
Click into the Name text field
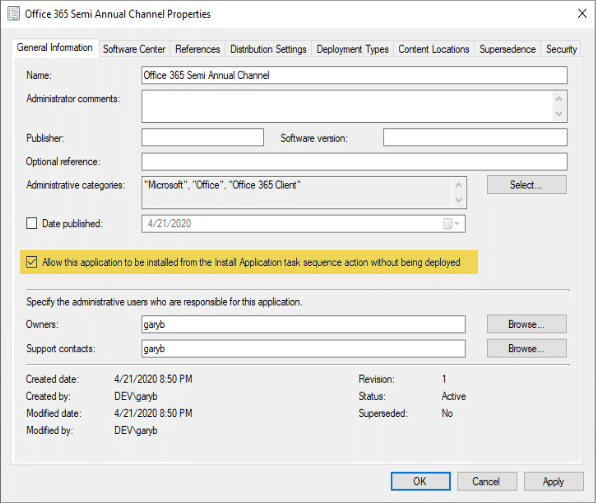pyautogui.click(x=355, y=75)
